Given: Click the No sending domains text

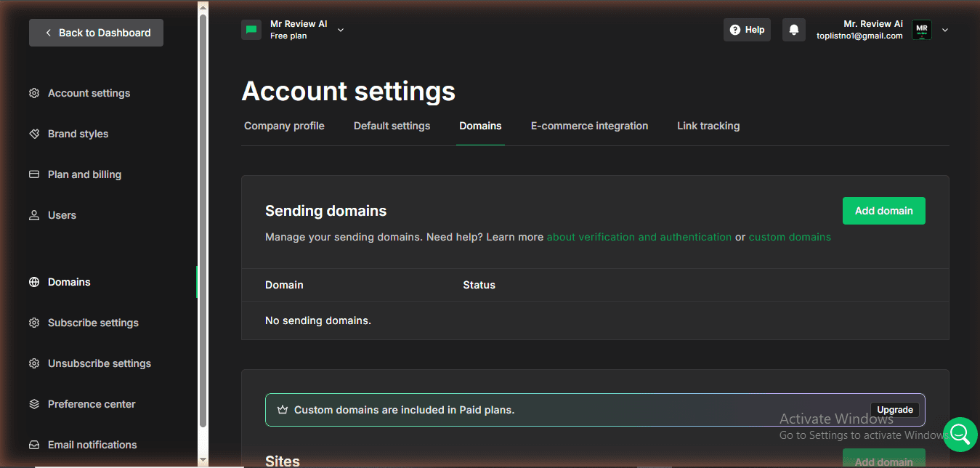Looking at the screenshot, I should (318, 320).
